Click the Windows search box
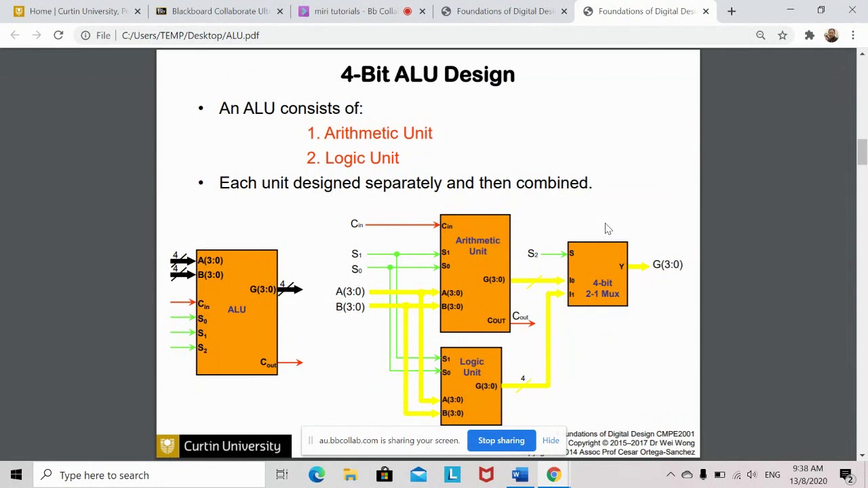This screenshot has width=868, height=488. click(x=149, y=475)
